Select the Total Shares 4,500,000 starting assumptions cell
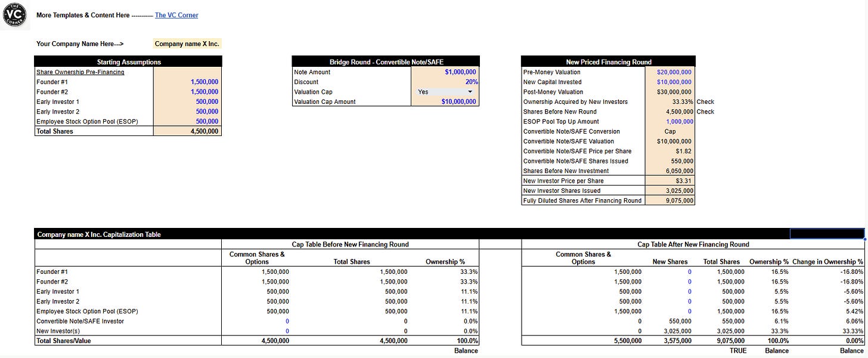This screenshot has height=358, width=868. (187, 131)
